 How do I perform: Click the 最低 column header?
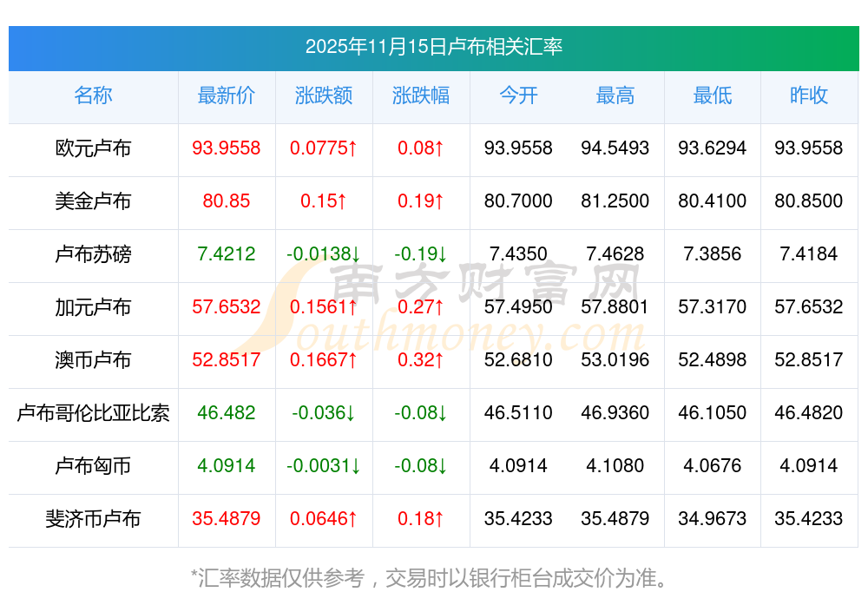[x=713, y=95]
